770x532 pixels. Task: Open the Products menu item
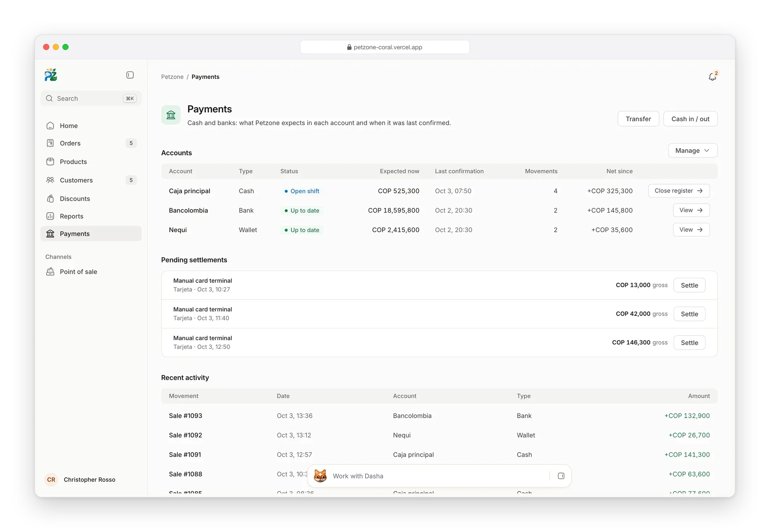pos(91,162)
